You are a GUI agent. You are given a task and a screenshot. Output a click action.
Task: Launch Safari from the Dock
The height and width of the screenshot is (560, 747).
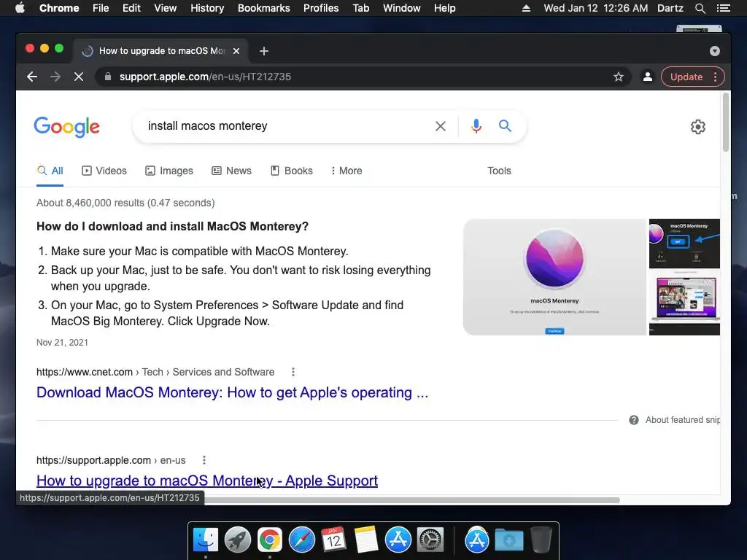point(302,540)
